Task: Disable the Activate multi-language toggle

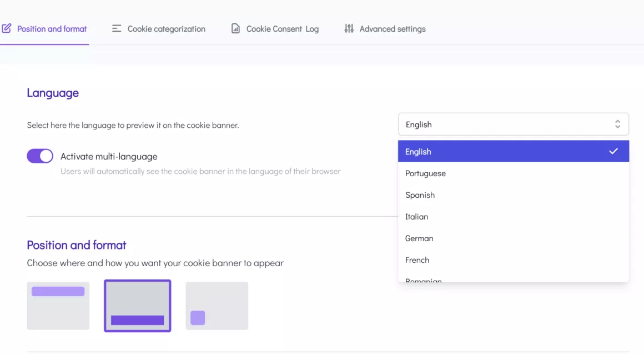Action: 40,156
